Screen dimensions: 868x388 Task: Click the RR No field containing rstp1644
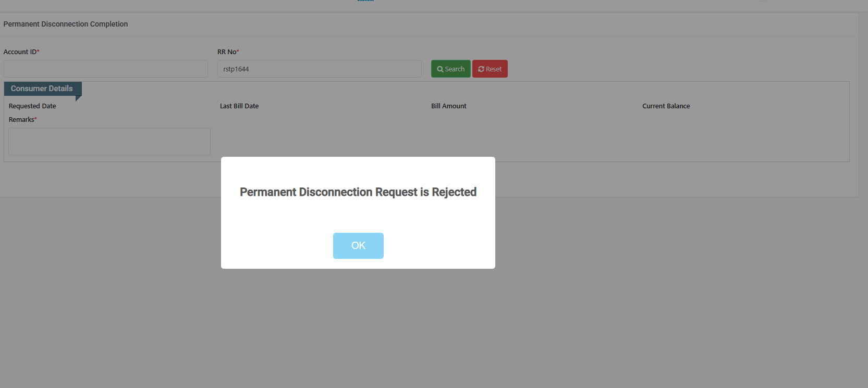coord(319,69)
